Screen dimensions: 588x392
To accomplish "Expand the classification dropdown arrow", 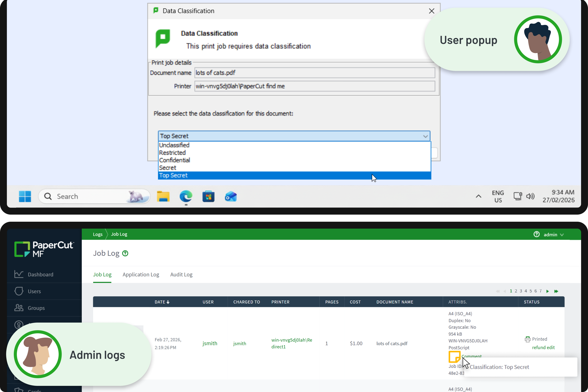I will click(425, 136).
